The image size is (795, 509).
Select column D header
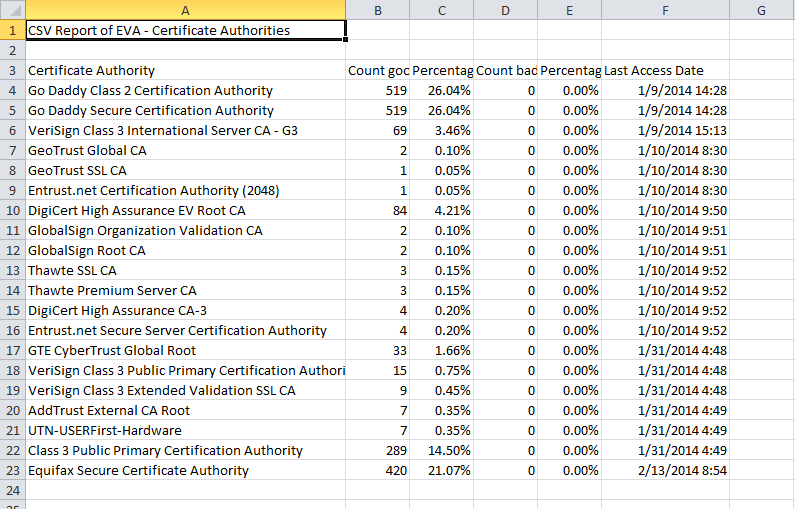[505, 10]
